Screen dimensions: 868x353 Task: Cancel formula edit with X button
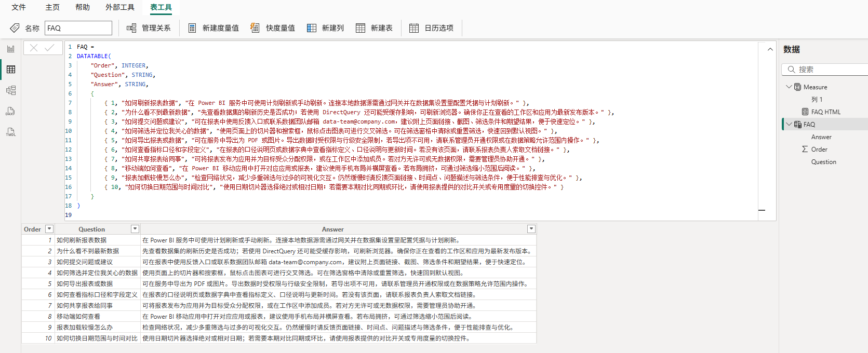34,48
